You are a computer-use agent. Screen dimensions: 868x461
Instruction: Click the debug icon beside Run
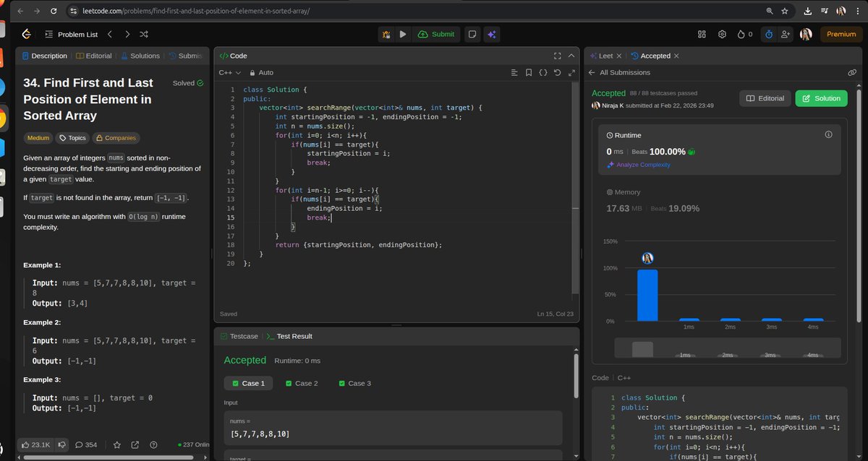click(x=386, y=34)
